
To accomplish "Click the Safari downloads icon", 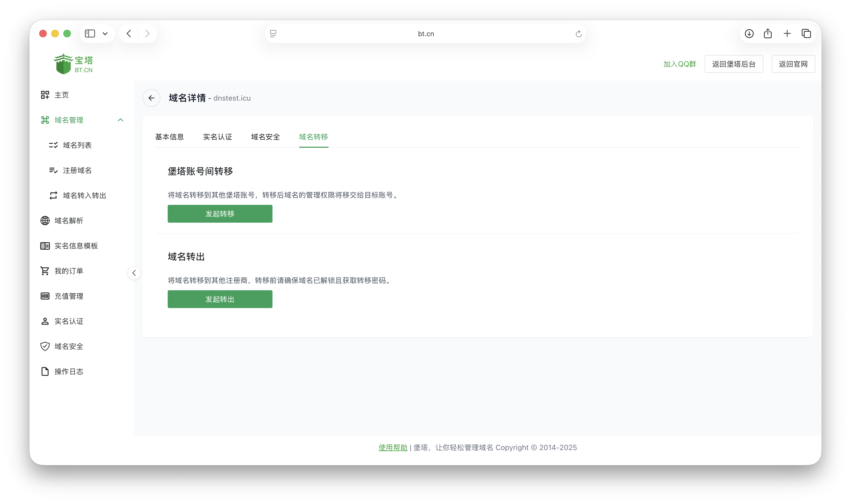I will pos(749,34).
